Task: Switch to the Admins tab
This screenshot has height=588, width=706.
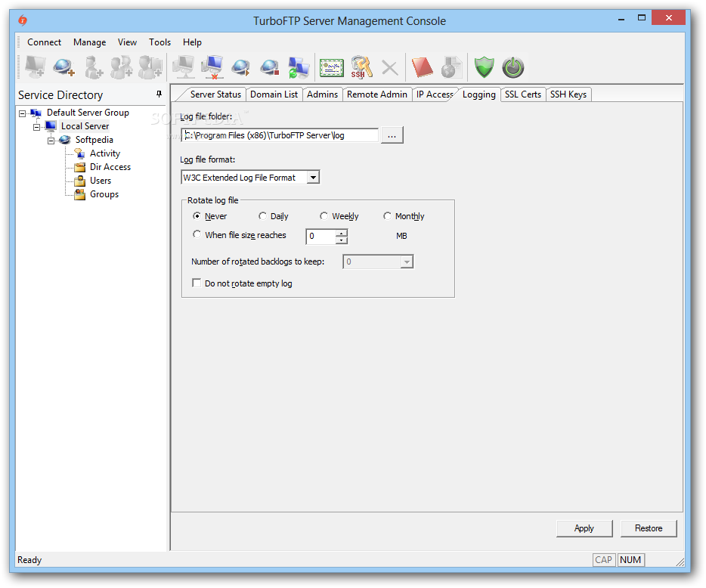Action: click(322, 94)
